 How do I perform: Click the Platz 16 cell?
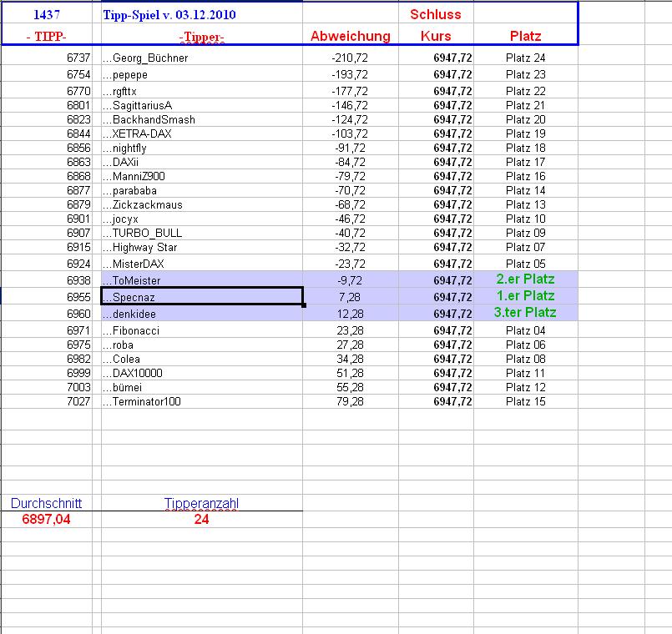[x=525, y=176]
